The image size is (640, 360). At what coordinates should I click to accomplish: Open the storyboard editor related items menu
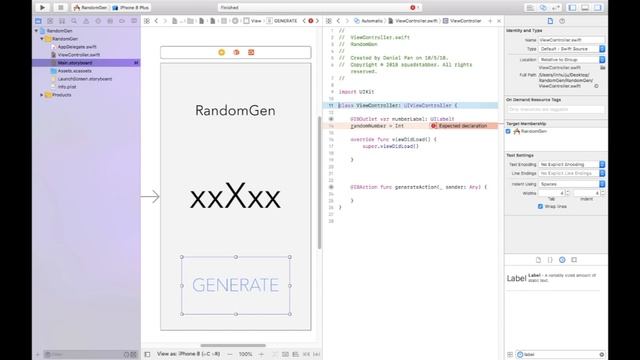click(x=147, y=21)
